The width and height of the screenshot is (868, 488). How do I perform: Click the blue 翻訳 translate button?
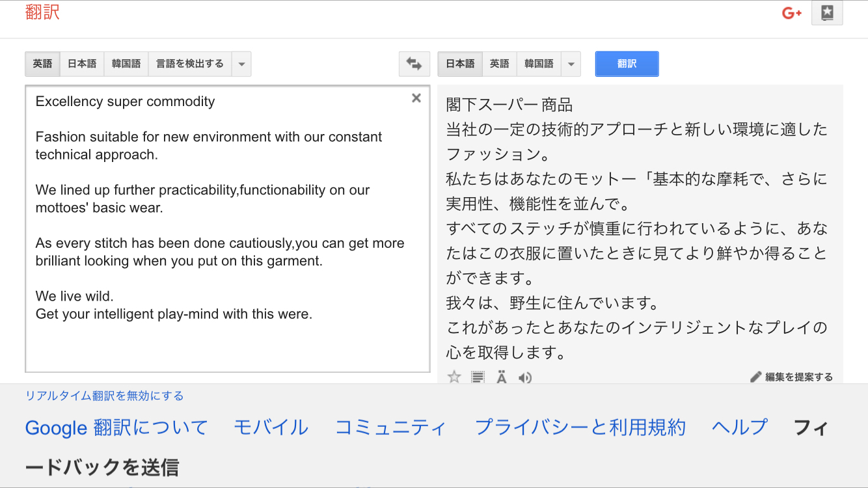[627, 64]
